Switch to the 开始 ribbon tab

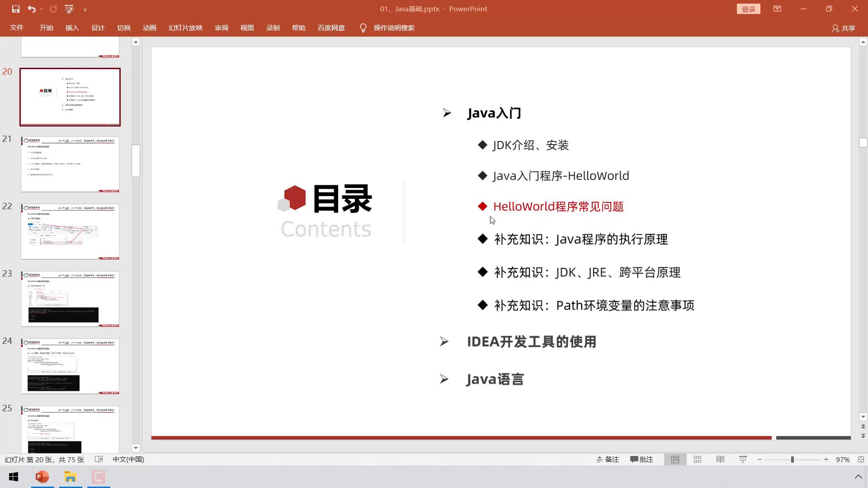[46, 28]
